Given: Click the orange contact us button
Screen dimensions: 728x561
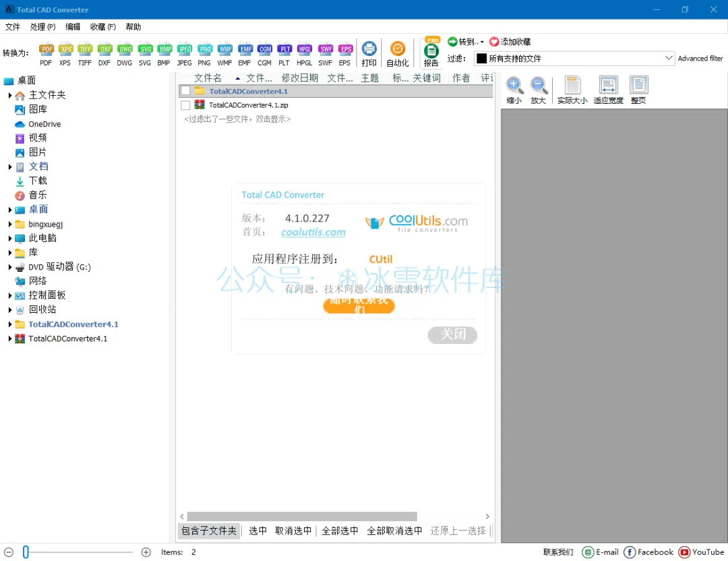Looking at the screenshot, I should pyautogui.click(x=359, y=305).
